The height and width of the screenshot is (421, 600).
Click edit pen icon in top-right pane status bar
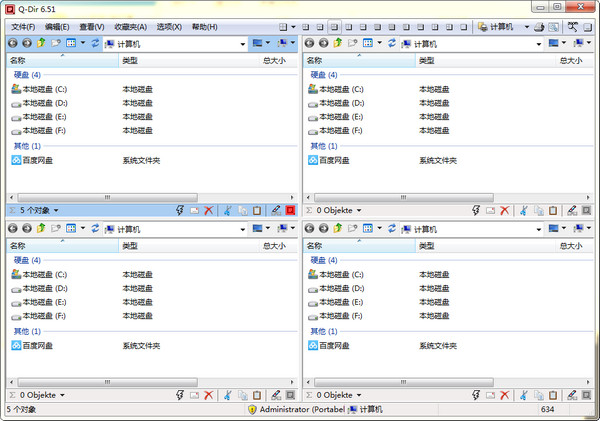click(x=572, y=210)
